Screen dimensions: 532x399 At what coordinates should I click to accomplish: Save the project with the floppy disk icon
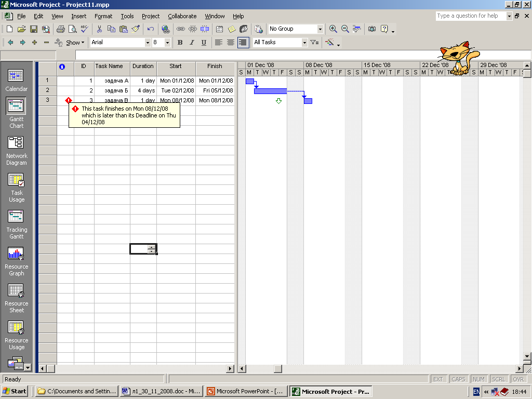34,29
